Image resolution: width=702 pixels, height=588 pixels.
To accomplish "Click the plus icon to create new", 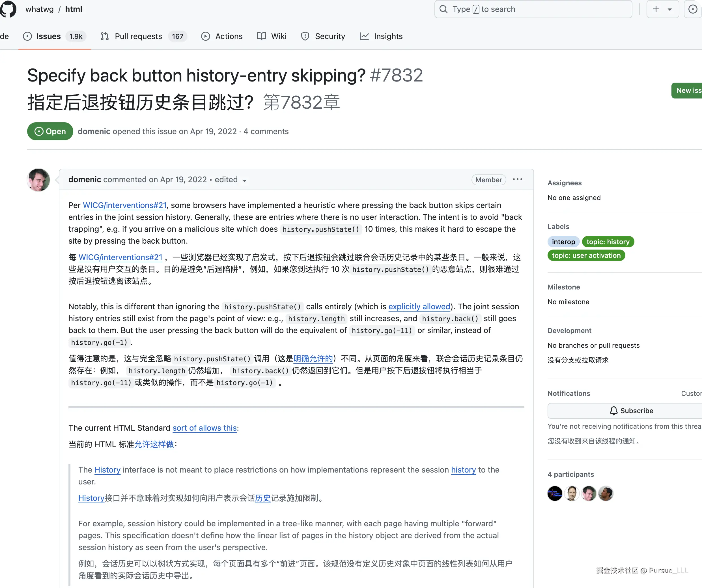I will 656,9.
